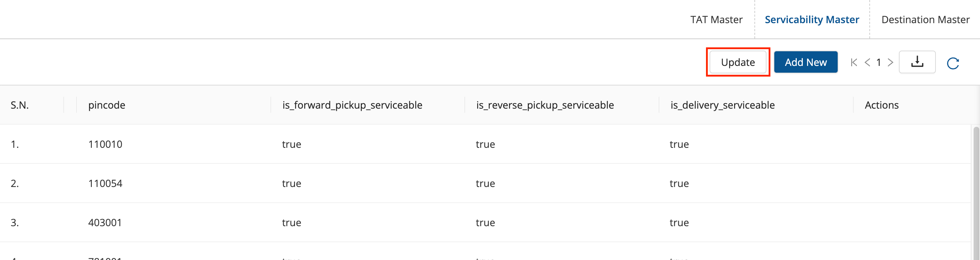
Task: Select pincode 403001 row cell
Action: point(105,223)
